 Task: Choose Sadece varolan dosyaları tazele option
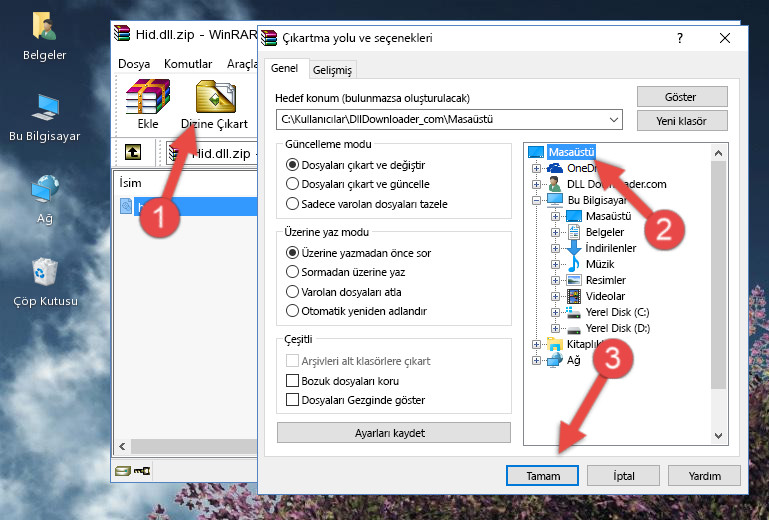pyautogui.click(x=292, y=204)
